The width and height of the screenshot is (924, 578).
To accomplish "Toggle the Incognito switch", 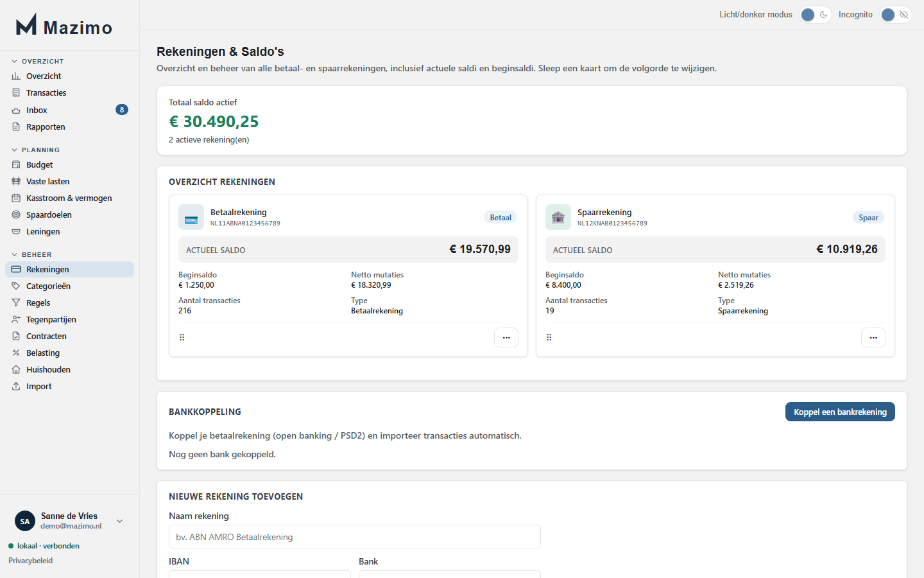I will (896, 15).
